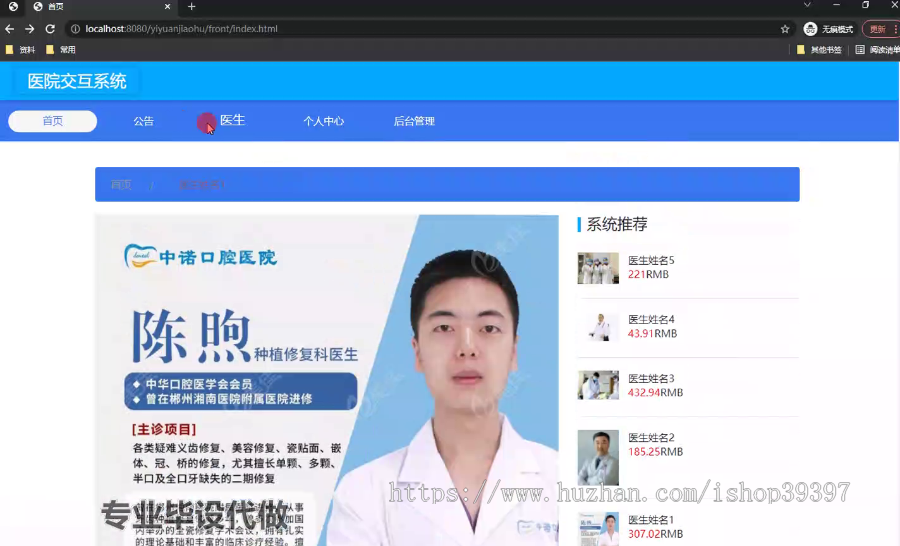Open the 阅读清单 reading list
Viewport: 900px width, 546px height.
[878, 50]
